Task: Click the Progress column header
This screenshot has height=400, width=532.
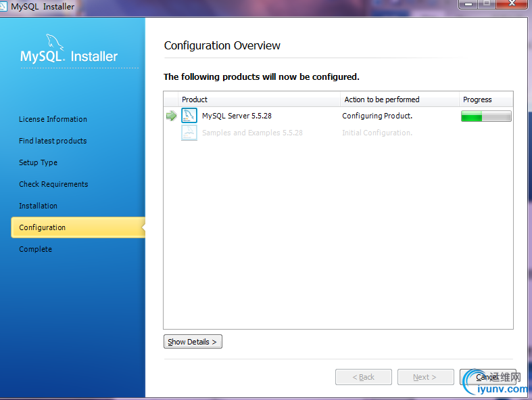Action: click(x=486, y=99)
